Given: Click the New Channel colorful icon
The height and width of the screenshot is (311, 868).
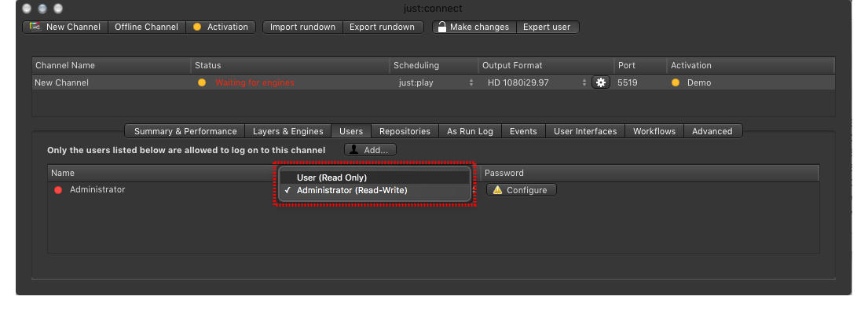Looking at the screenshot, I should (35, 27).
